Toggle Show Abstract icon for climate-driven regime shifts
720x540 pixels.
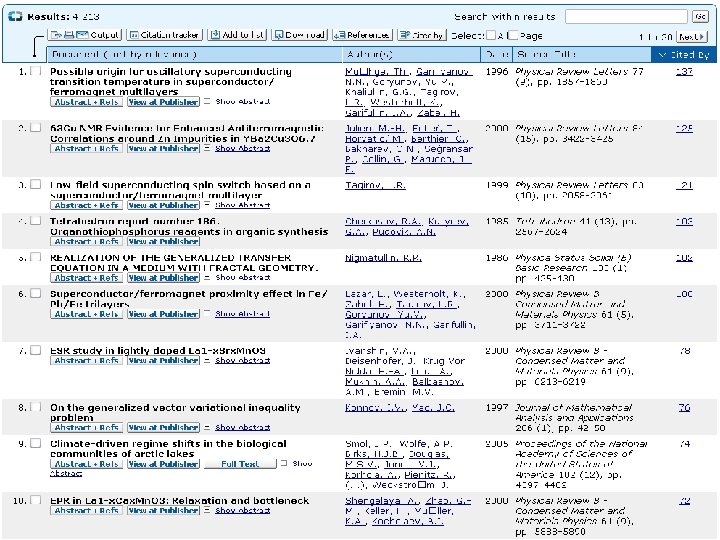284,463
